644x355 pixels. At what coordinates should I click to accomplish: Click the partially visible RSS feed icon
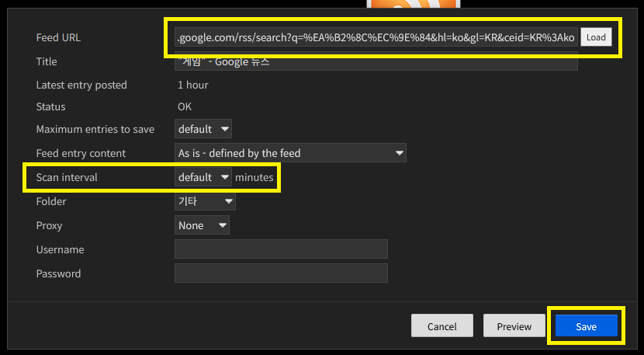pyautogui.click(x=414, y=4)
